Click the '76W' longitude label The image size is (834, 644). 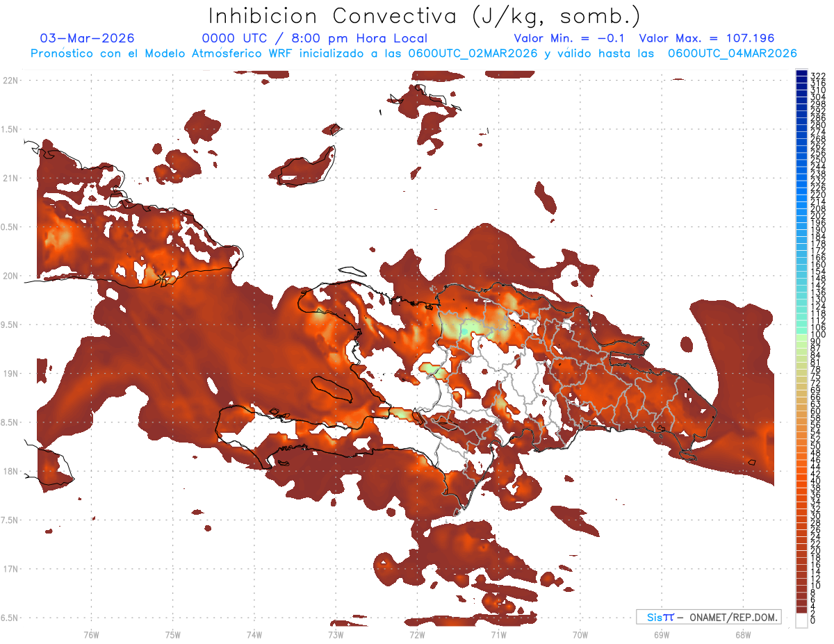pos(91,634)
